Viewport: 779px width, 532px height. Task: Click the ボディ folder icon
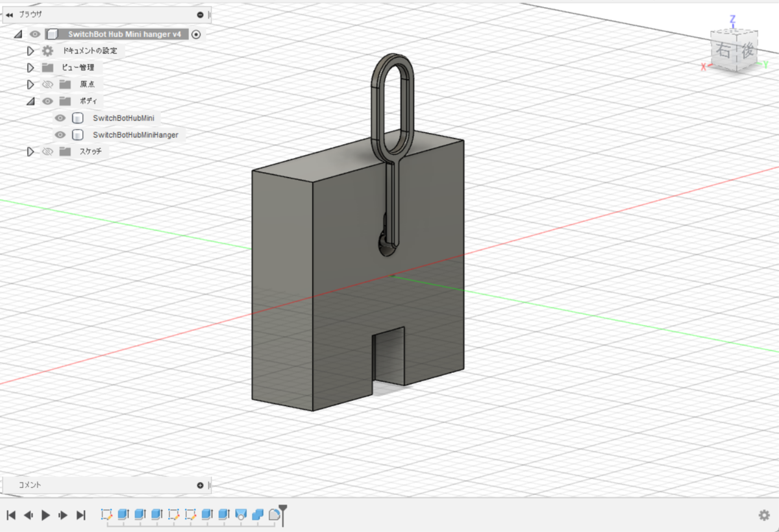(64, 101)
